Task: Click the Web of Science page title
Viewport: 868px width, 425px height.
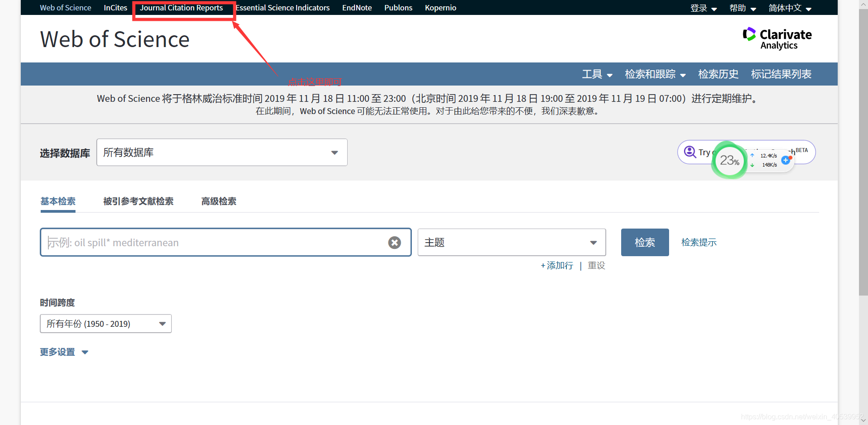Action: pos(115,39)
